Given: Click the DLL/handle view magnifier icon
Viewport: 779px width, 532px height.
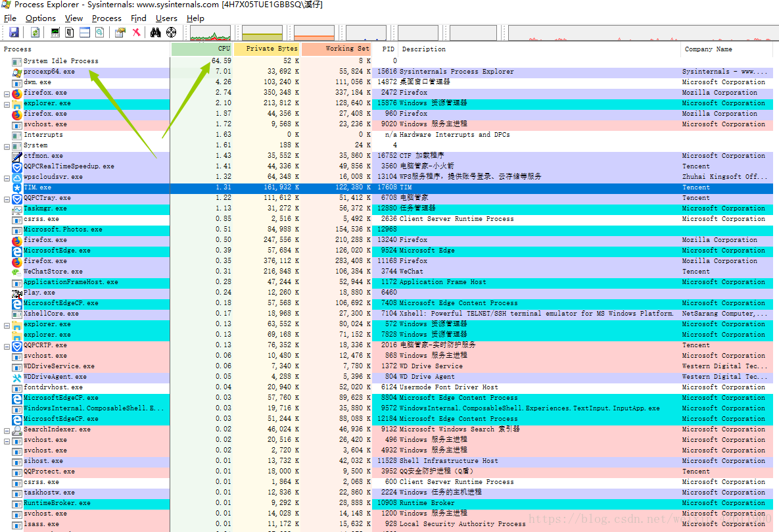Looking at the screenshot, I should click(100, 32).
